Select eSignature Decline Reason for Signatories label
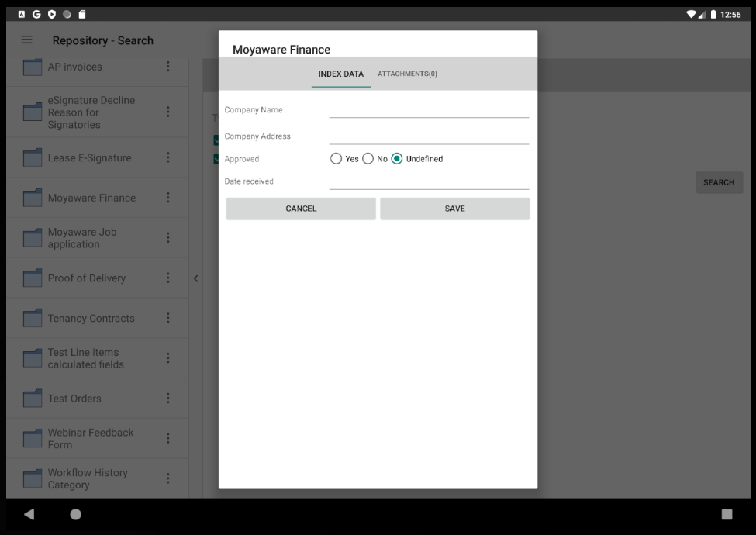This screenshot has height=535, width=756. (91, 112)
